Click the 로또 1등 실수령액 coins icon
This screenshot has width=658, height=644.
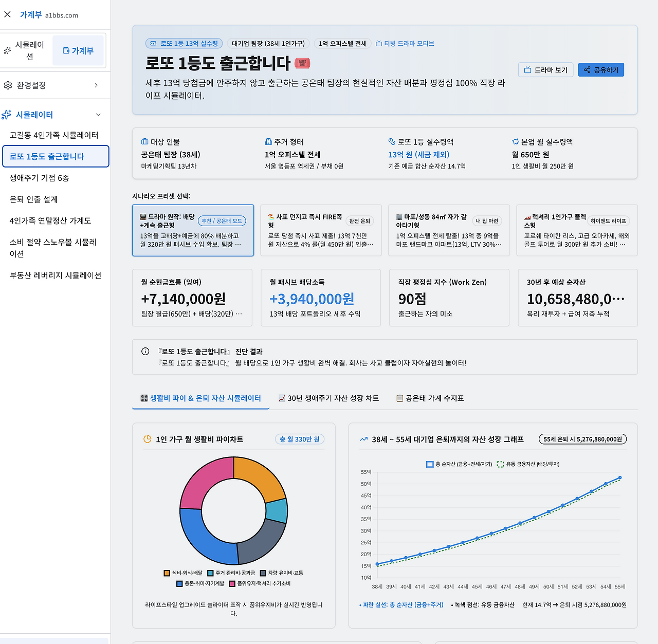pyautogui.click(x=392, y=142)
